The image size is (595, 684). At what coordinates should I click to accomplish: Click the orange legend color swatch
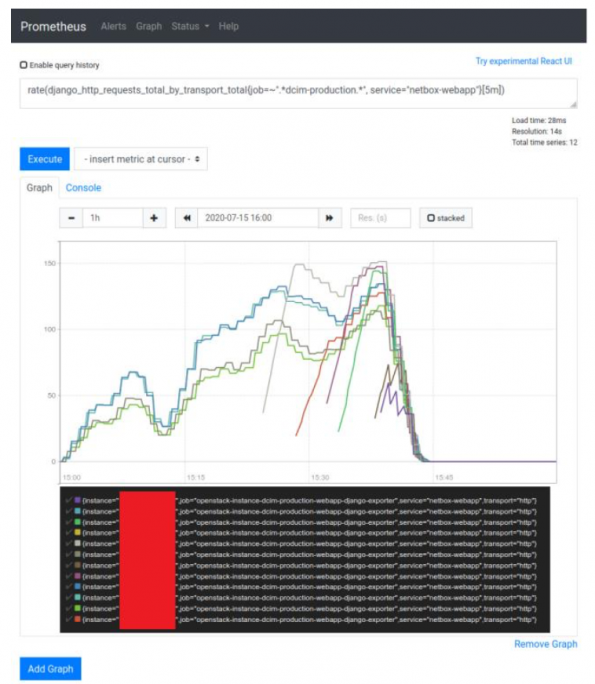[x=78, y=619]
